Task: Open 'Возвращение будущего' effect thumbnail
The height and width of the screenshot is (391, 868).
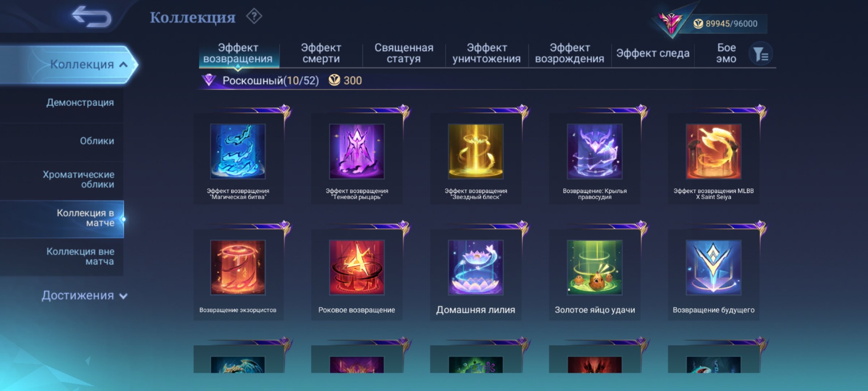Action: pyautogui.click(x=714, y=267)
